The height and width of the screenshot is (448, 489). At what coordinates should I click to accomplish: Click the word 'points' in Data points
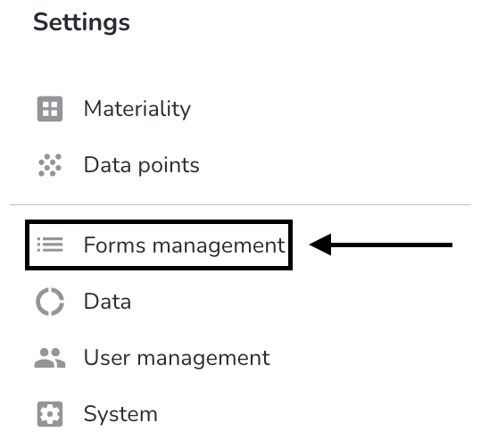coord(169,166)
